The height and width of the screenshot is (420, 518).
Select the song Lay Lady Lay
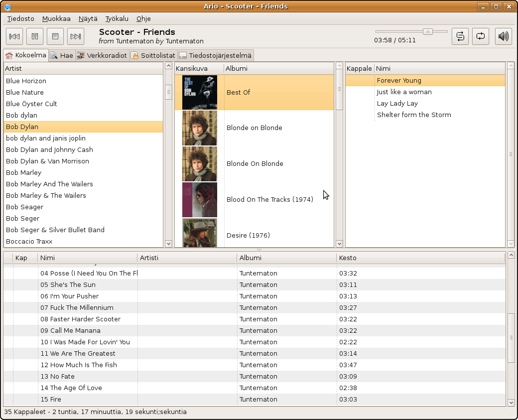click(397, 103)
